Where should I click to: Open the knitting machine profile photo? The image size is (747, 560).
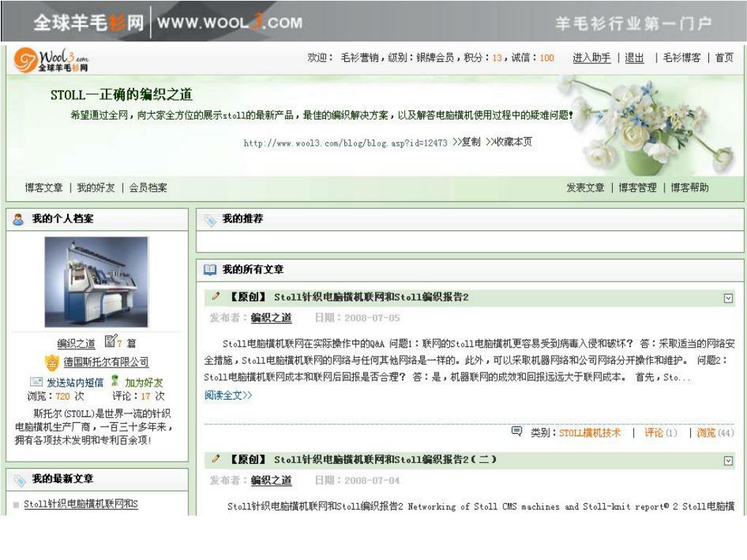click(x=96, y=282)
